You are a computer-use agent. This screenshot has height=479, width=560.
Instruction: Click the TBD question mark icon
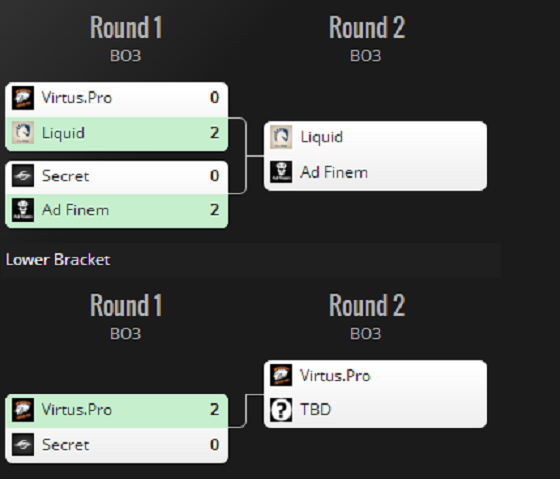pos(281,410)
